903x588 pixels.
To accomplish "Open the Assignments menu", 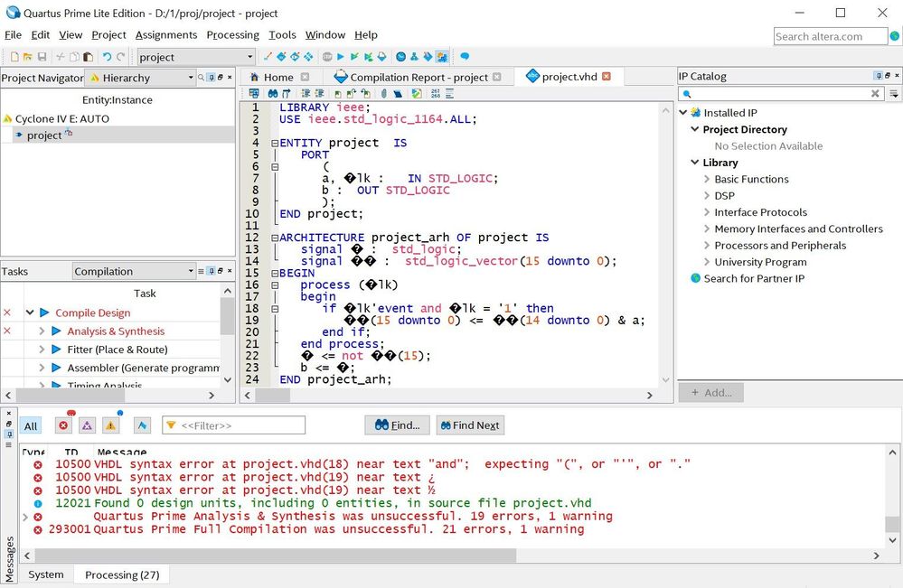I will tap(165, 34).
